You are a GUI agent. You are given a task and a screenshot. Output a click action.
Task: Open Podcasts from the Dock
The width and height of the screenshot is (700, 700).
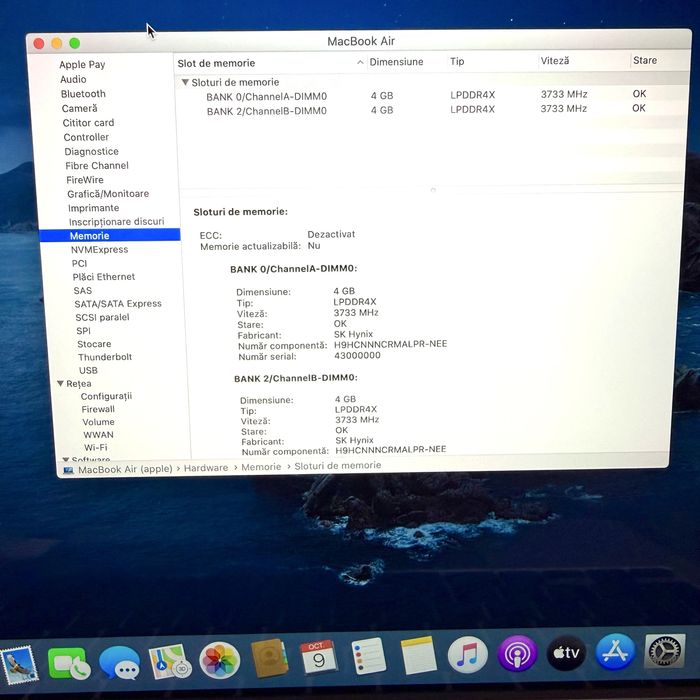517,654
